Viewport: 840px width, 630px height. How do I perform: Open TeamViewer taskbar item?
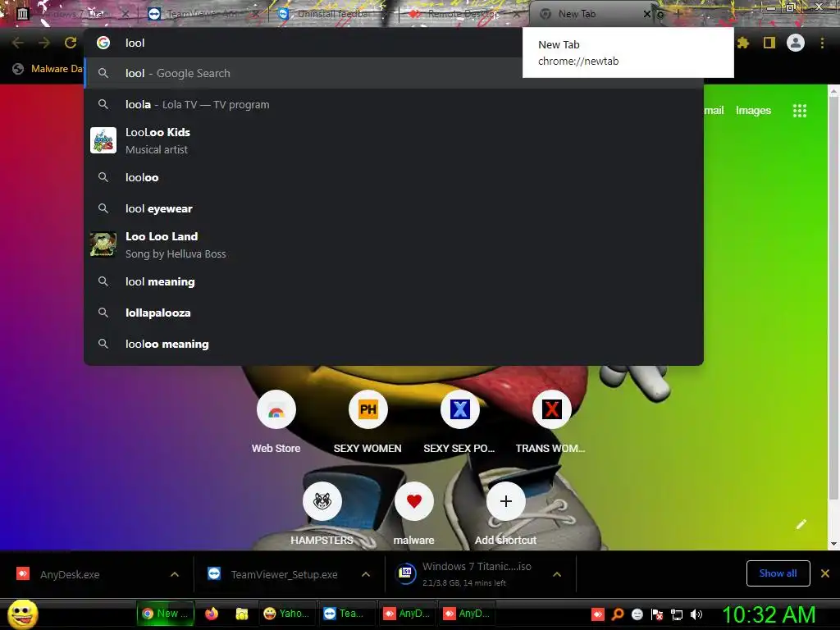pos(347,614)
